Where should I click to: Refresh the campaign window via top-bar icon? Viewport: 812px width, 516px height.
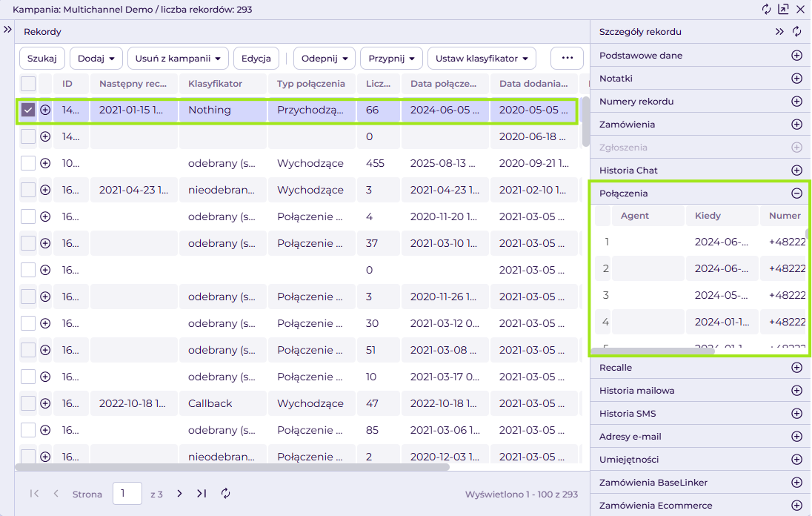[766, 10]
